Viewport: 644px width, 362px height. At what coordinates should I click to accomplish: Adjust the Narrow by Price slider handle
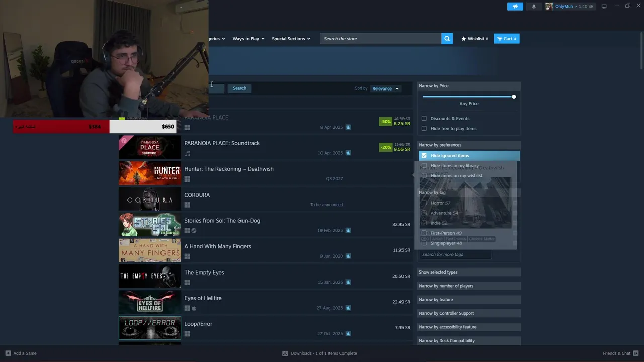click(513, 97)
